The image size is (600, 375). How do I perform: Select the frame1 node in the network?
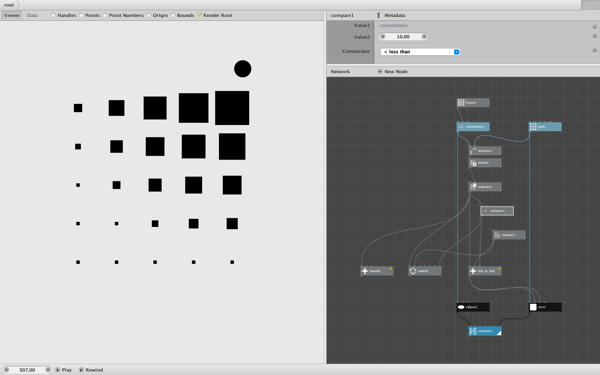click(x=473, y=103)
